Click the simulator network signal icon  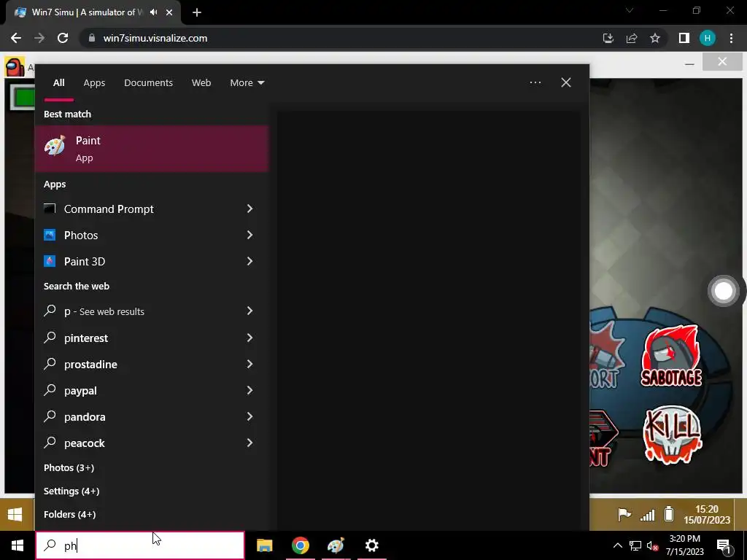coord(647,515)
